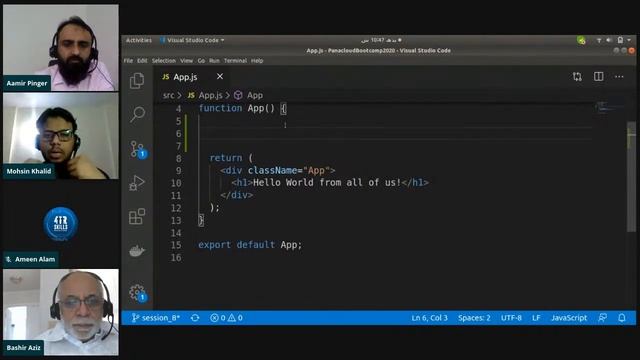Click the src breadcrumb segment
The image size is (640, 360).
click(x=168, y=95)
